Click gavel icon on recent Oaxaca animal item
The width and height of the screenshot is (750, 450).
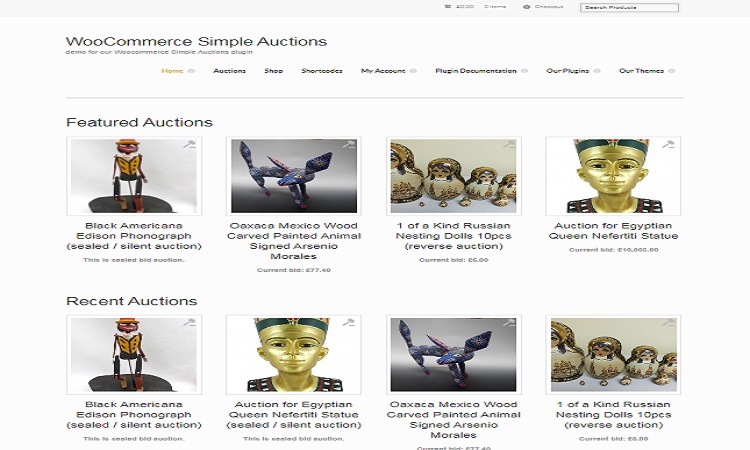[x=509, y=322]
